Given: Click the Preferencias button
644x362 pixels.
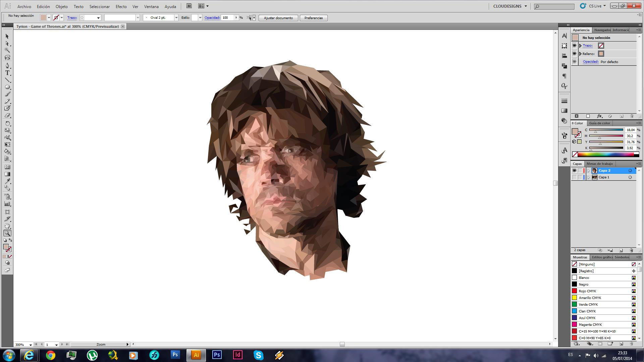Looking at the screenshot, I should point(313,18).
